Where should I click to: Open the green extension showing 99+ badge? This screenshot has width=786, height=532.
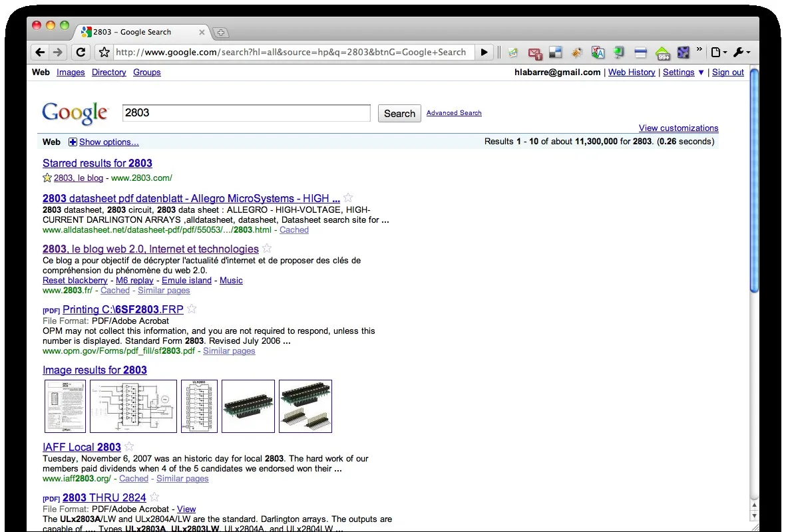(x=662, y=53)
